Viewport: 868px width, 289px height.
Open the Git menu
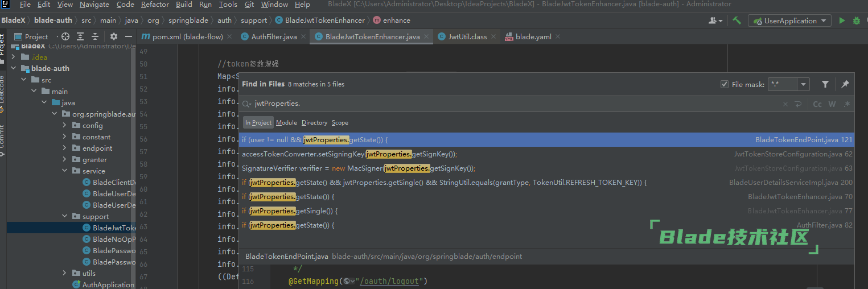[249, 5]
